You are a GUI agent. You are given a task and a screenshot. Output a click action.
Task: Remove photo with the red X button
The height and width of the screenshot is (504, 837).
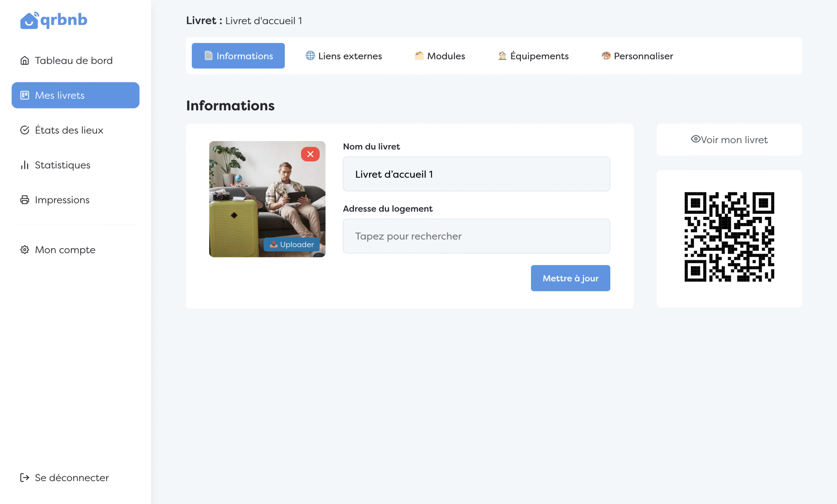pos(310,154)
